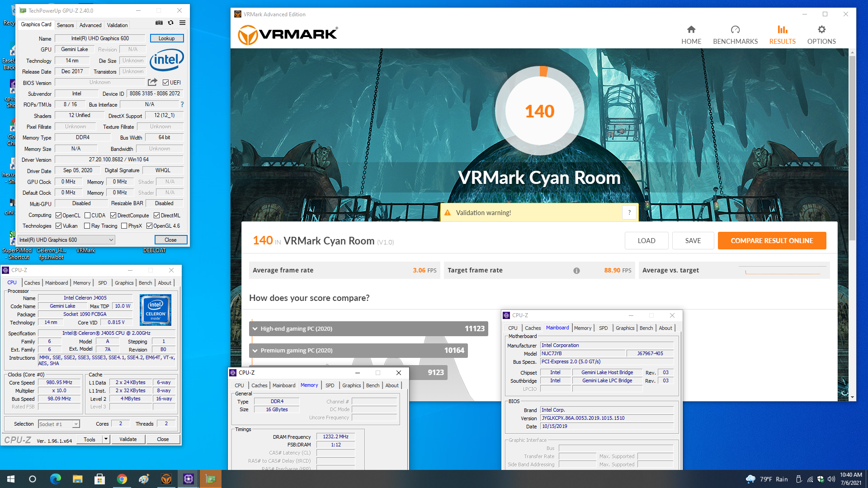Image resolution: width=868 pixels, height=488 pixels.
Task: Click the GPU Name field in GPU-Z
Action: coord(100,38)
